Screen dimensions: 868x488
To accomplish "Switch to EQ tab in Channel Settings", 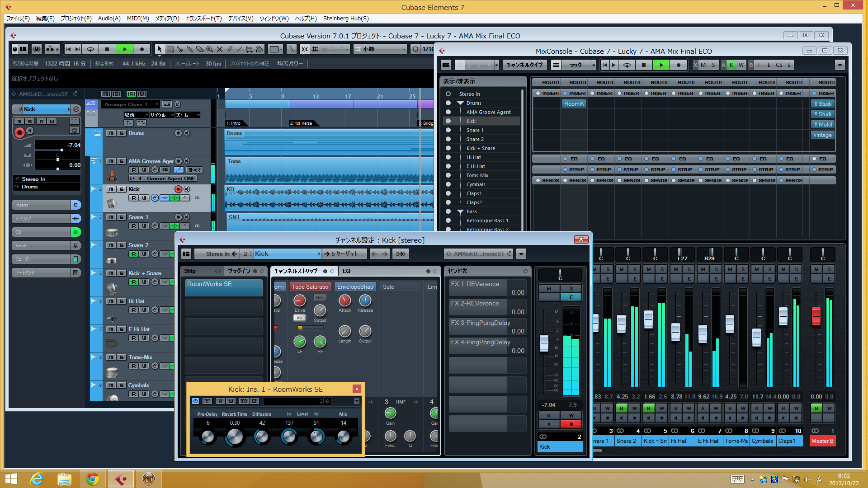I will pyautogui.click(x=347, y=271).
